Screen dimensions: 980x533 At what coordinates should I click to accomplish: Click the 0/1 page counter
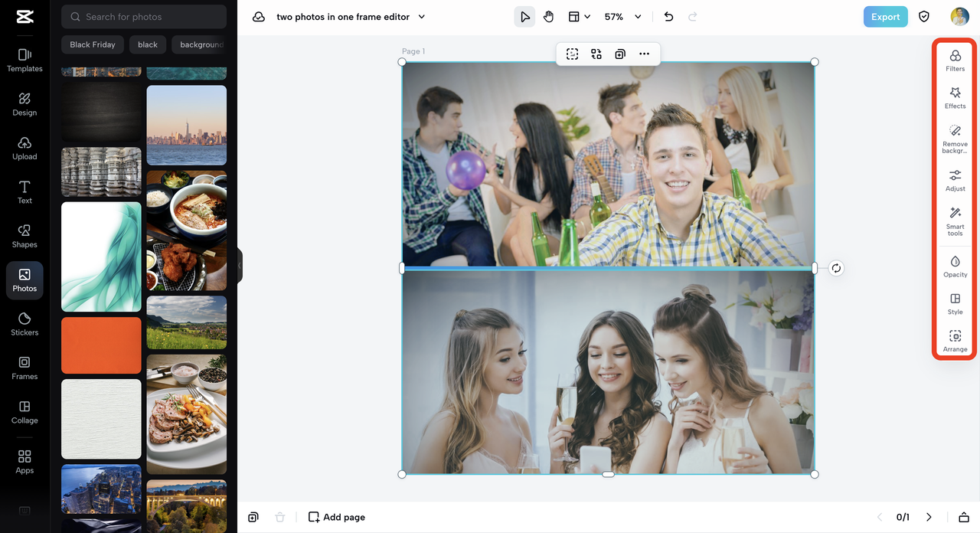(x=903, y=517)
